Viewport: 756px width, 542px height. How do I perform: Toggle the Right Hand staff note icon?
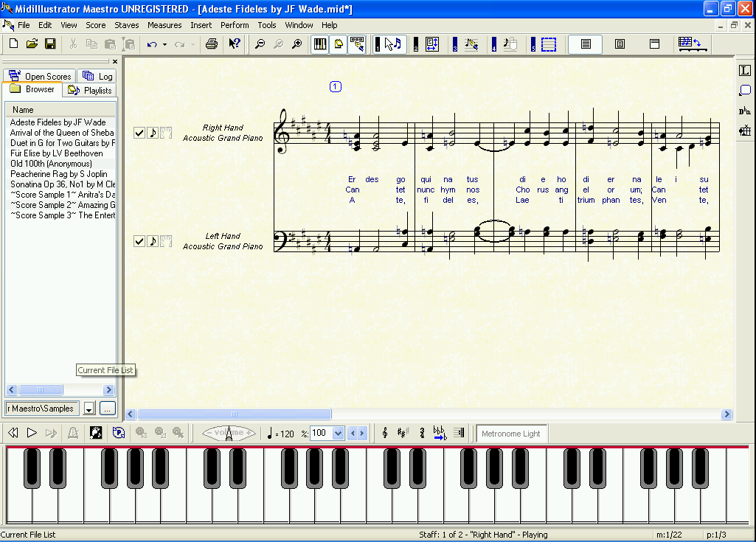click(x=153, y=133)
